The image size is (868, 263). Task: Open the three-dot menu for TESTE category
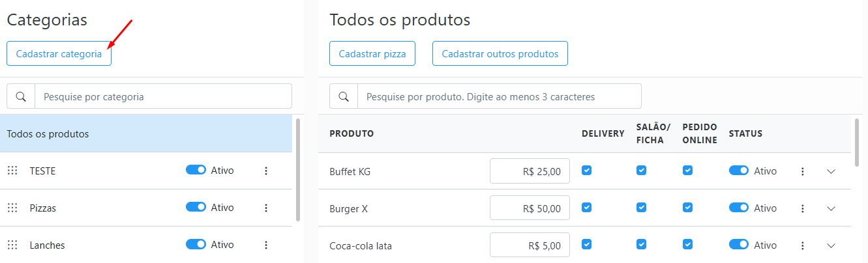point(266,171)
